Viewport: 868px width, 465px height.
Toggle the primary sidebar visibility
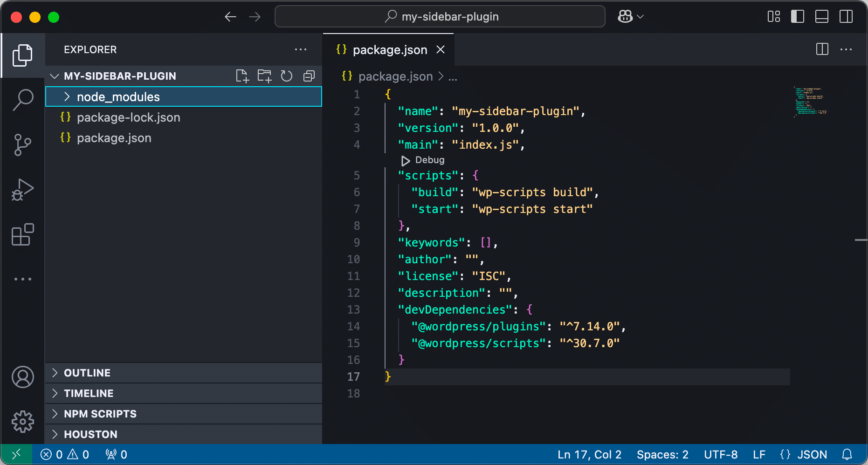[x=797, y=16]
